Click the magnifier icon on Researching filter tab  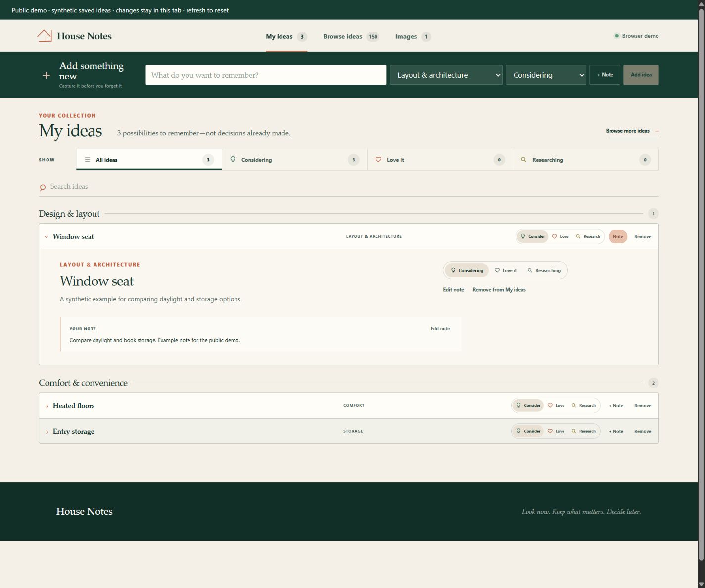point(524,160)
